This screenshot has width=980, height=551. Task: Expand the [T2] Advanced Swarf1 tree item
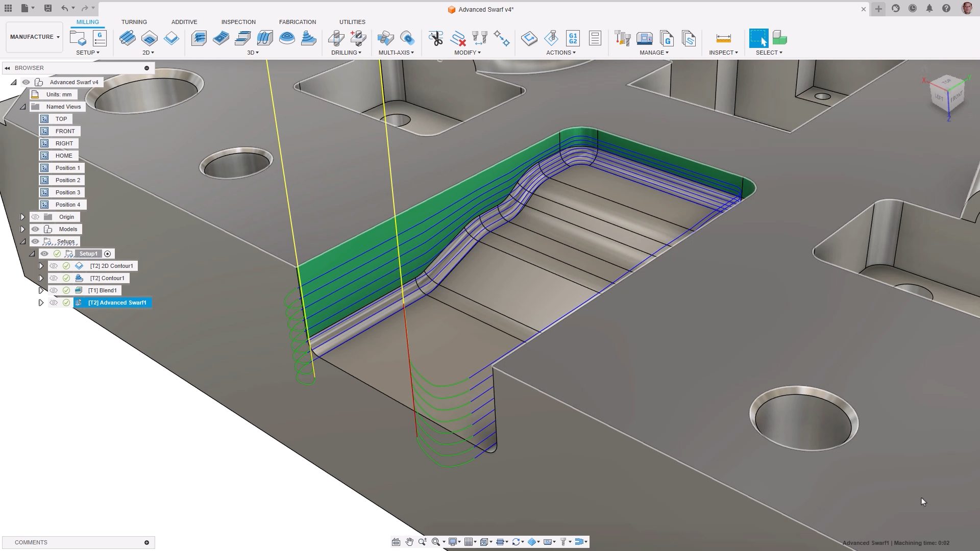(x=41, y=303)
